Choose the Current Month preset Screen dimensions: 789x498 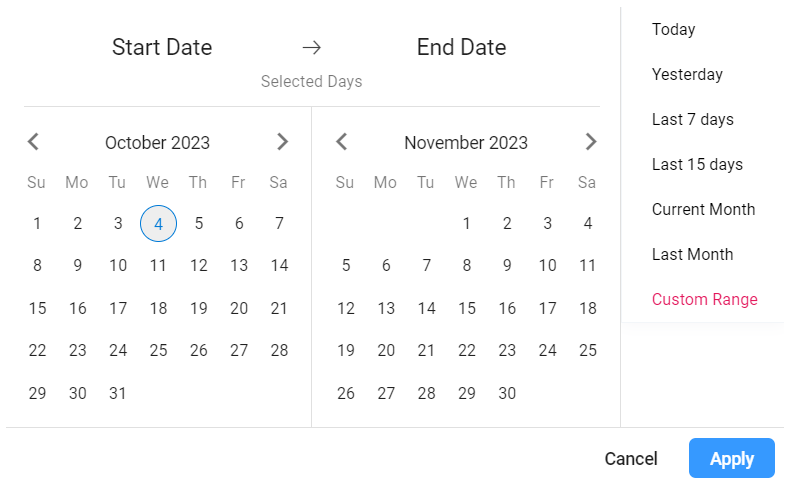[x=703, y=210]
